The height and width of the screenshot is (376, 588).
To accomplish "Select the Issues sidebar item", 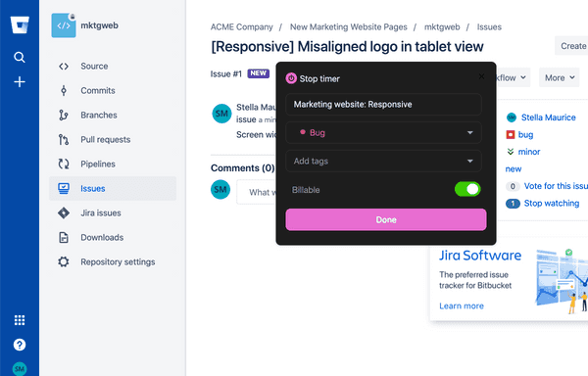I will point(113,188).
